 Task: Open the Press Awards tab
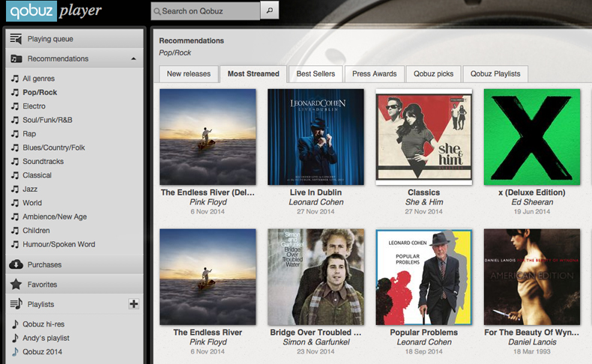tap(374, 73)
